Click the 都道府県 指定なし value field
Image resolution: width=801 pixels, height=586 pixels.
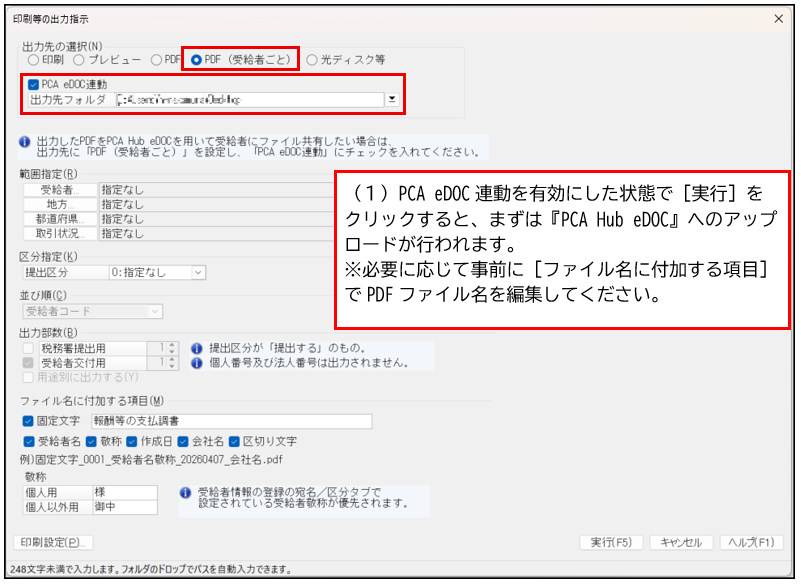point(216,219)
